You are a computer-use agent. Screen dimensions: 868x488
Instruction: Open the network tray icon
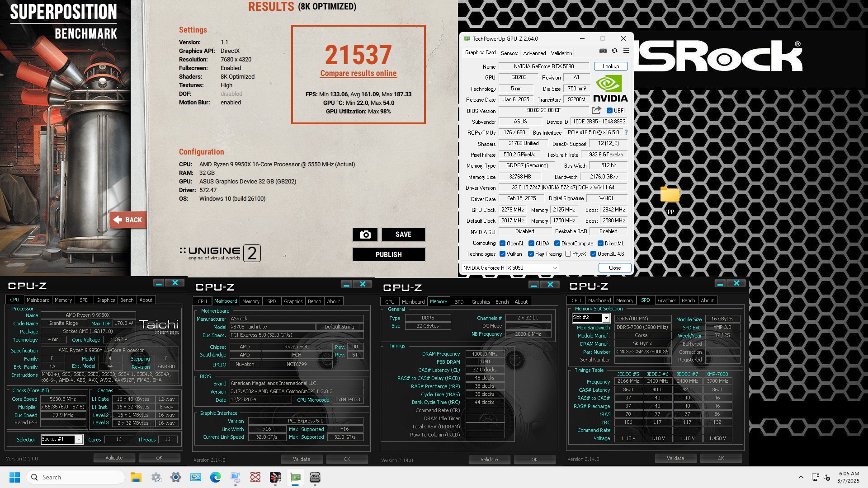coord(815,477)
